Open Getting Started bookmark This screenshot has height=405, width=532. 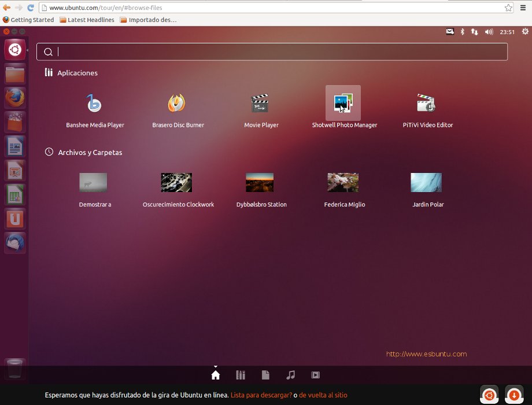(x=28, y=20)
